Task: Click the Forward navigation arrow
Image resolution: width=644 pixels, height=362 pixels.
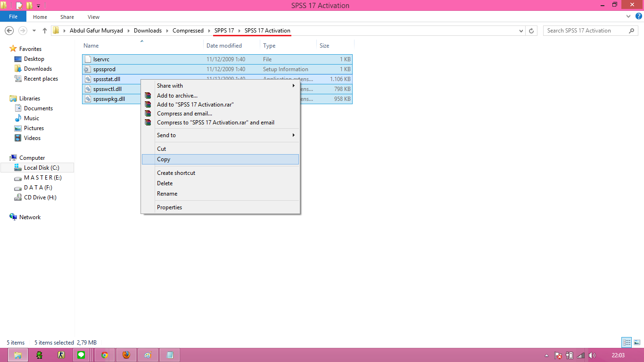Action: coord(22,31)
